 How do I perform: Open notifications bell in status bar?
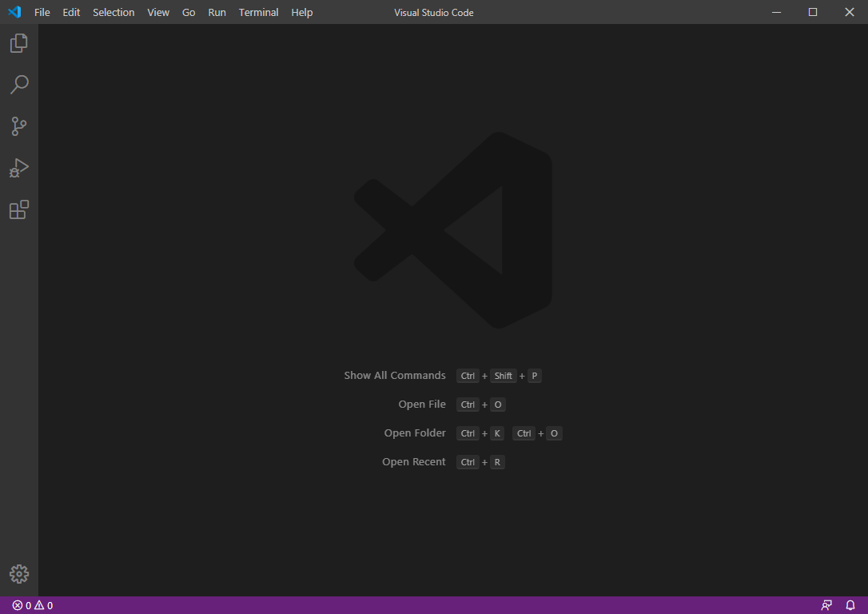click(x=851, y=605)
